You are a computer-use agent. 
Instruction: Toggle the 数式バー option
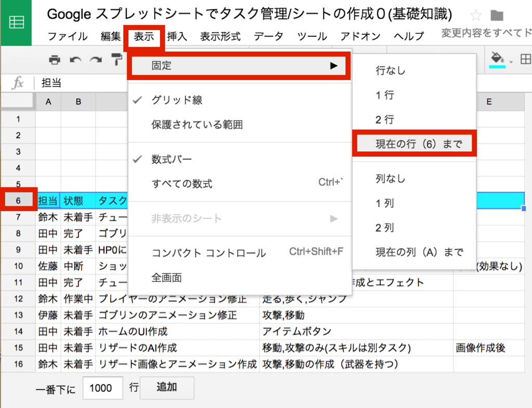[x=240, y=159]
